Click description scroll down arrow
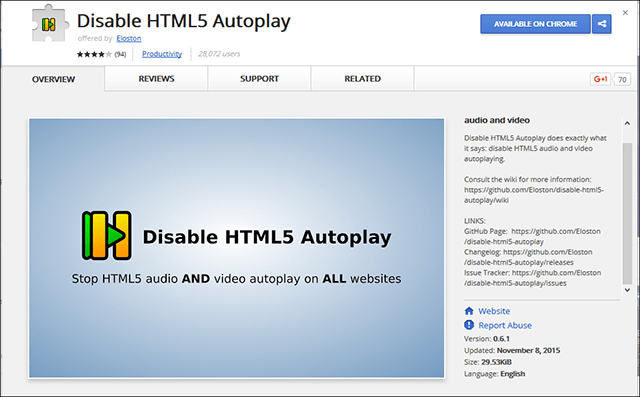 (x=627, y=290)
